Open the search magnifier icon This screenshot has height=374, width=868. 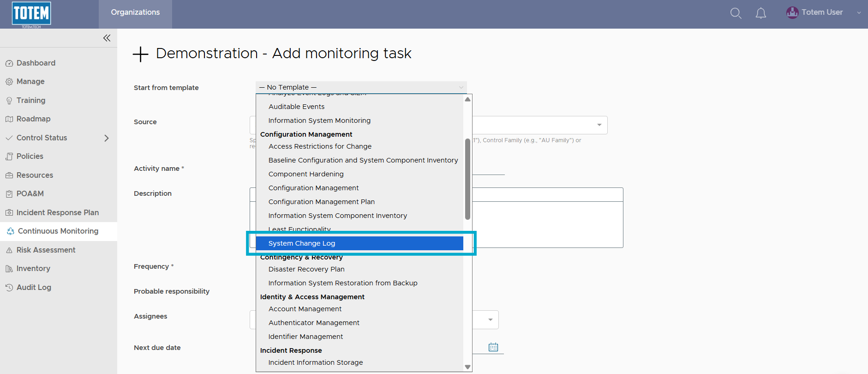pos(736,13)
